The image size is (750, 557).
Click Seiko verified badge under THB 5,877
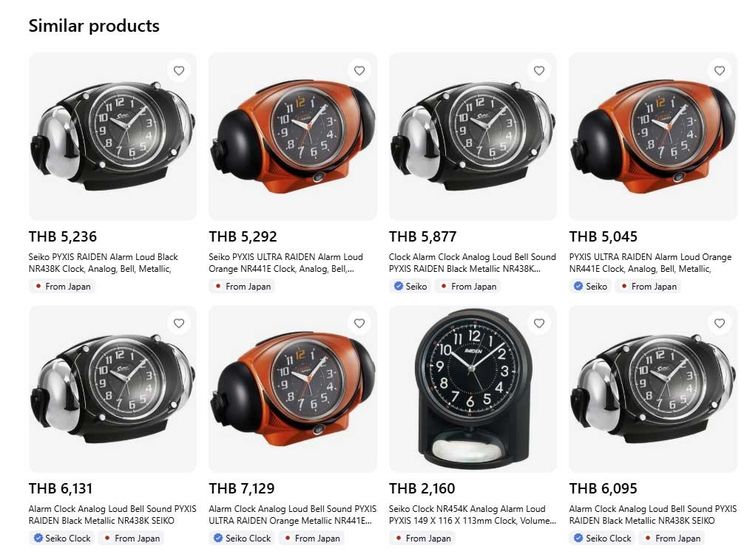410,286
